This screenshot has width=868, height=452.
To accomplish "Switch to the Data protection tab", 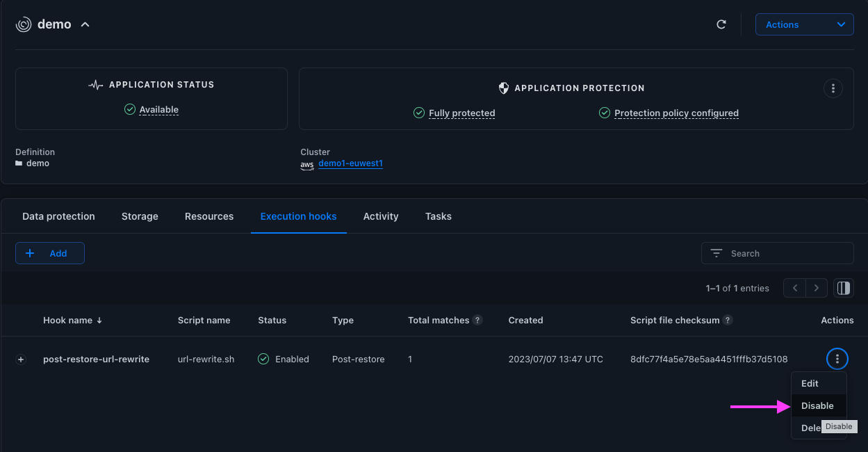I will (58, 216).
